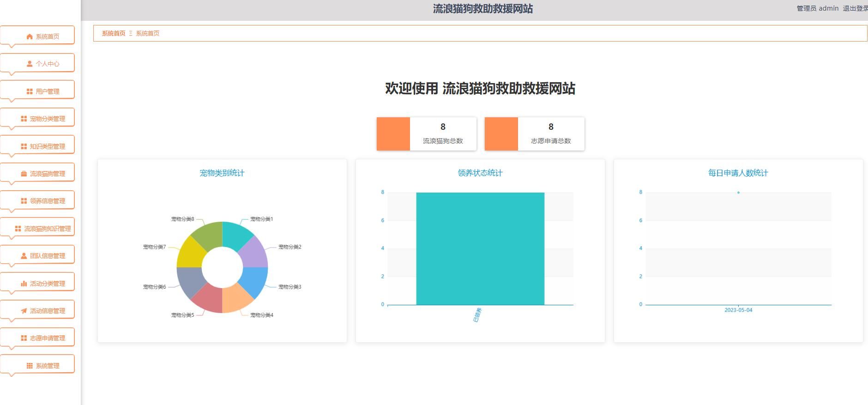Click the grid icon beside 用户管理
Image resolution: width=868 pixels, height=405 pixels.
tap(30, 91)
